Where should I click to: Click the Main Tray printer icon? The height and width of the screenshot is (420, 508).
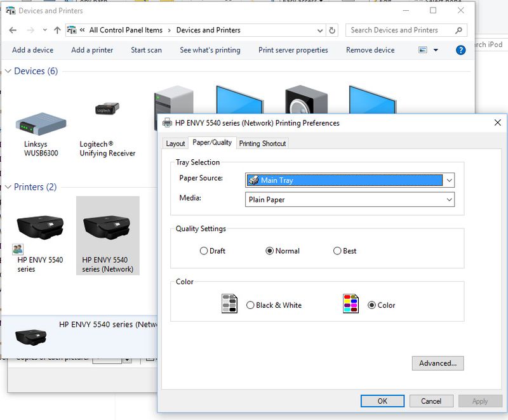[x=253, y=180]
